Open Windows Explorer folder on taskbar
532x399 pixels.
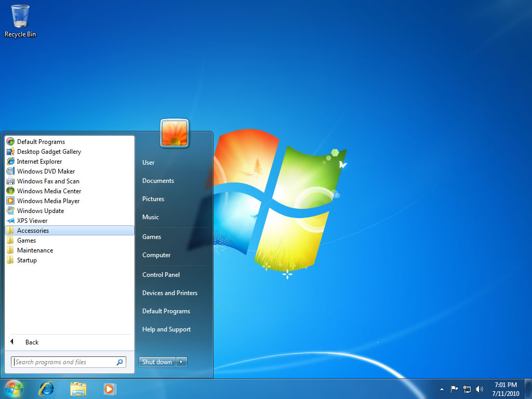[78, 389]
